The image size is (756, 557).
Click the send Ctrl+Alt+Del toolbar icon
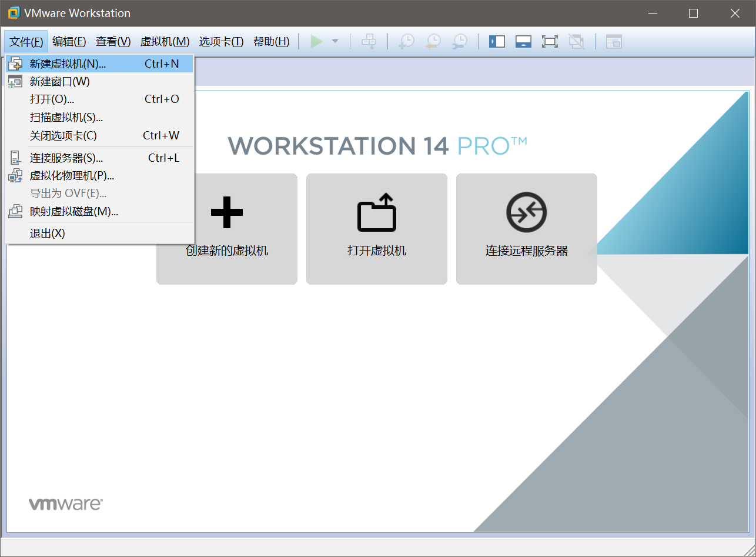369,42
